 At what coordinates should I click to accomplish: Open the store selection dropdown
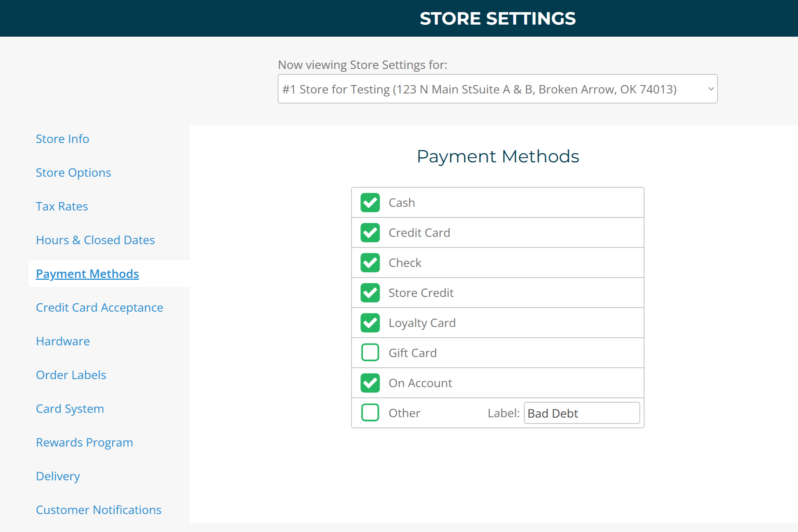497,89
